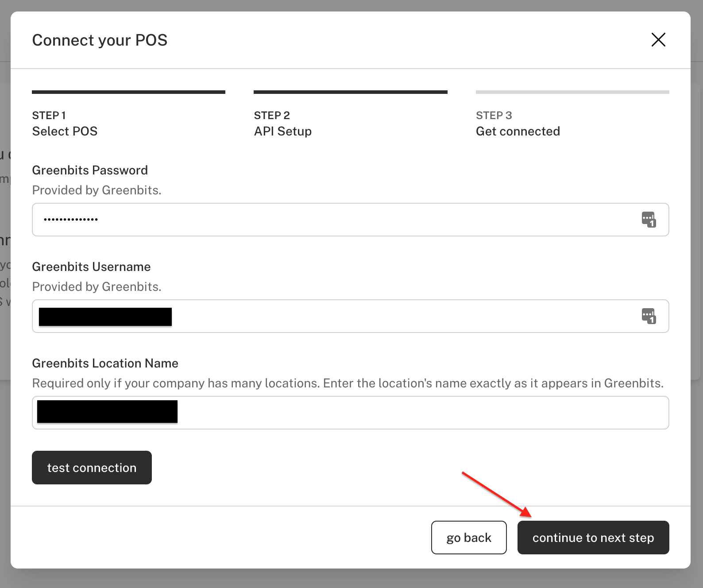Close the Connect your POS dialog
This screenshot has width=703, height=588.
[658, 40]
